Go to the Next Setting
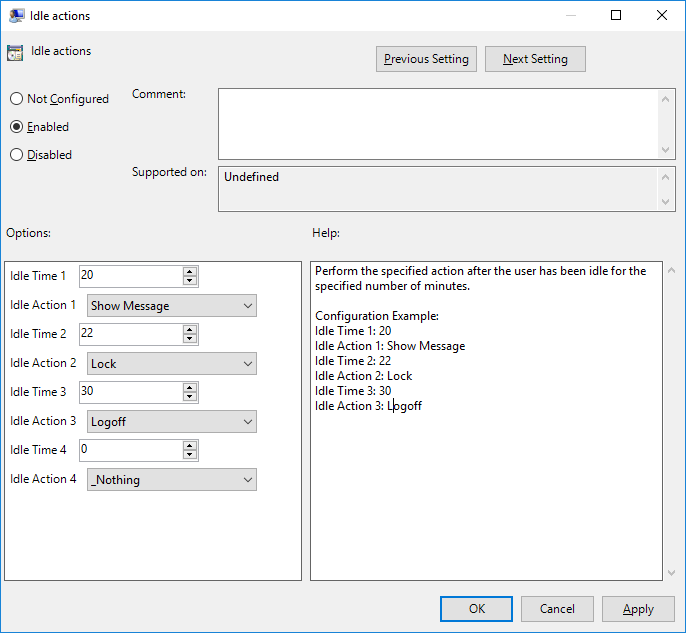This screenshot has width=686, height=633. [x=535, y=59]
